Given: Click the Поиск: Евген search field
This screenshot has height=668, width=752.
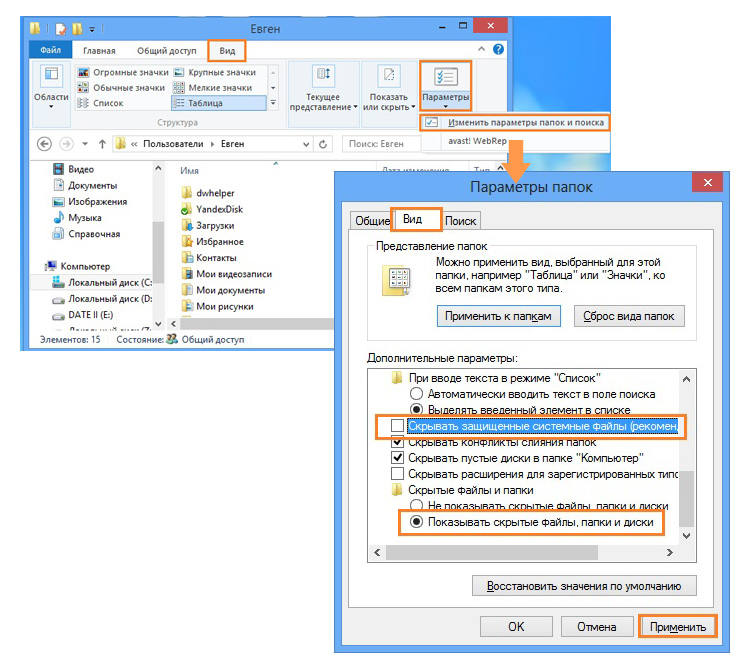Looking at the screenshot, I should tap(381, 144).
